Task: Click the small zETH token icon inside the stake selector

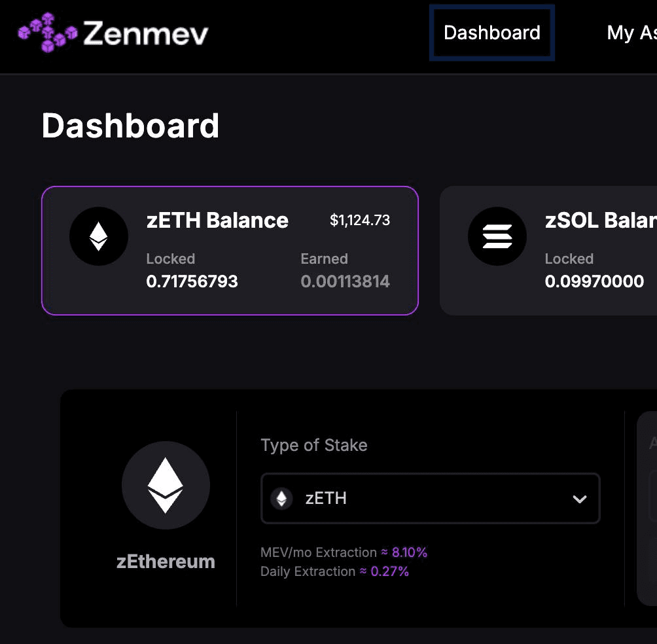Action: pyautogui.click(x=282, y=499)
